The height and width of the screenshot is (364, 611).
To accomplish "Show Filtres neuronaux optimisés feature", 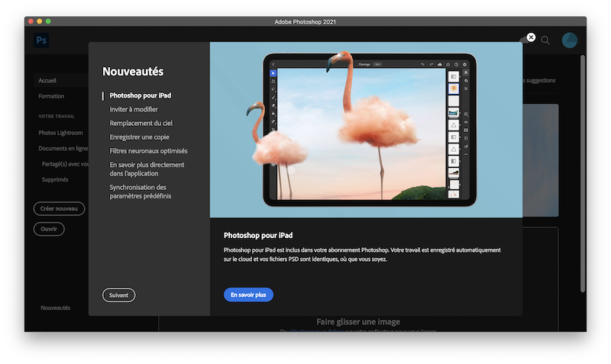I will [x=148, y=150].
